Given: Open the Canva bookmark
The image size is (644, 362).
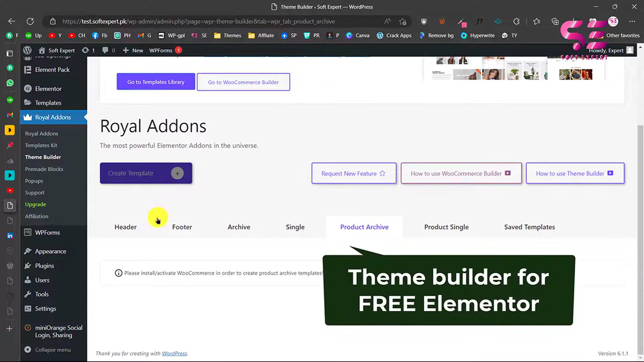Looking at the screenshot, I should (358, 36).
